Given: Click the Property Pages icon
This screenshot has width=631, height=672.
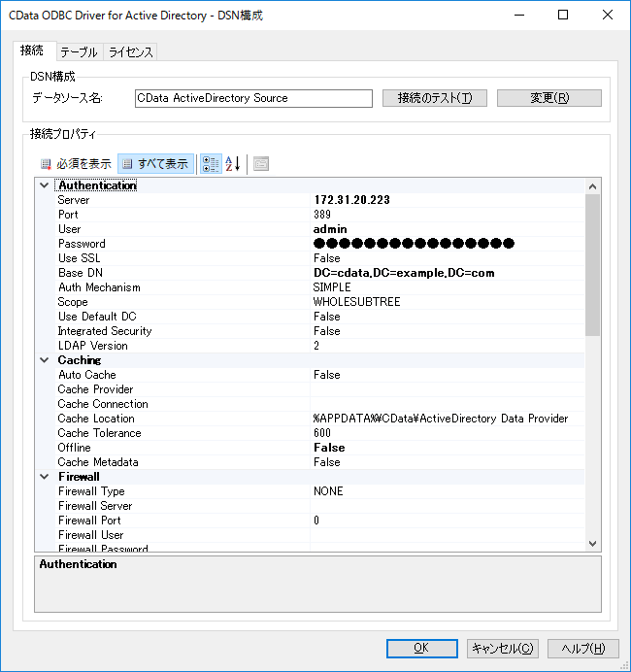Looking at the screenshot, I should click(261, 164).
